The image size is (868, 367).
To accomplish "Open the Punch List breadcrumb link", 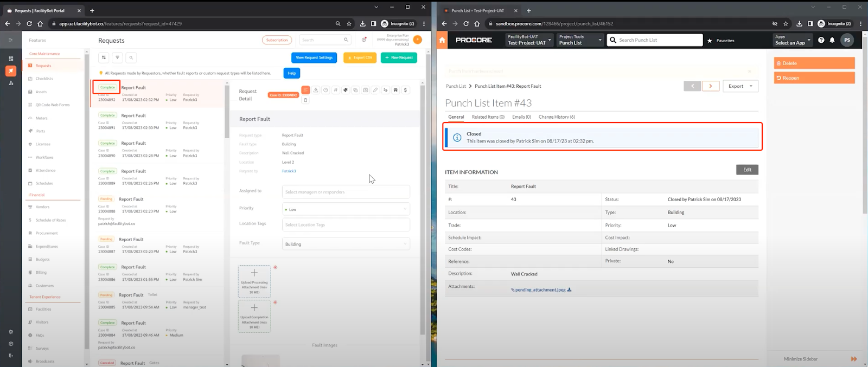I will pos(456,86).
